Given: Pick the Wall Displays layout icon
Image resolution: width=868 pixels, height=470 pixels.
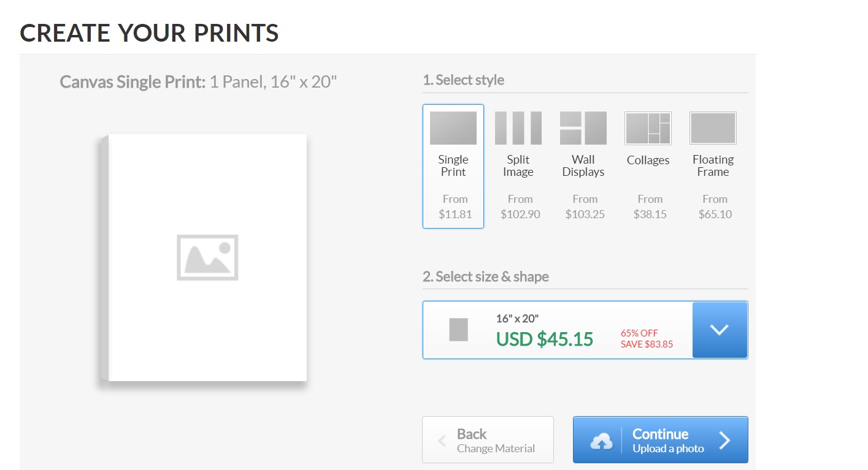Looking at the screenshot, I should click(x=583, y=128).
